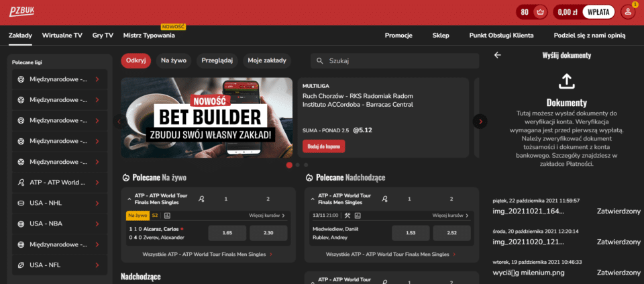The image size is (644, 284).
Task: Click the 'Szukaj' search input field
Action: coord(399,61)
